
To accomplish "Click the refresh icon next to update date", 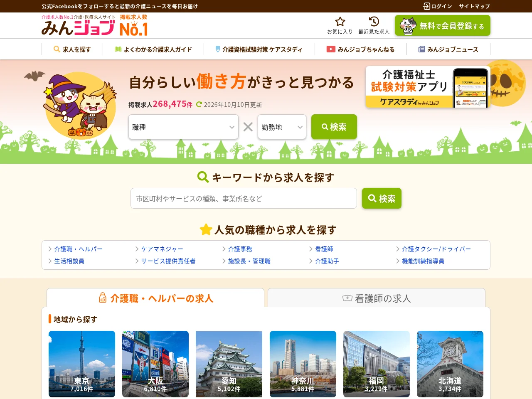I will (199, 105).
